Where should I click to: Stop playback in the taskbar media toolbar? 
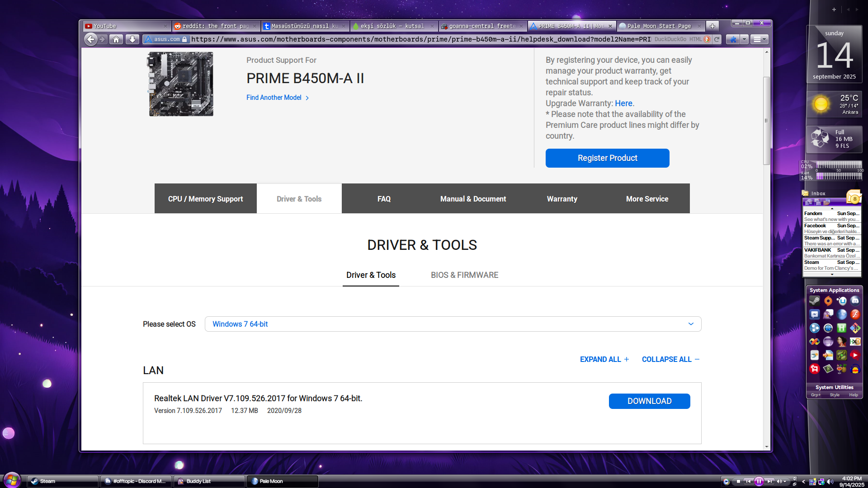pyautogui.click(x=738, y=482)
